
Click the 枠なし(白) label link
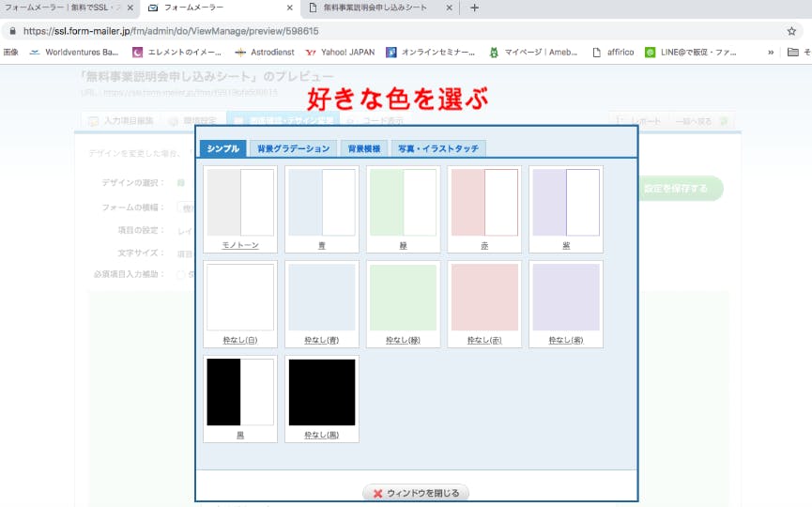click(240, 340)
